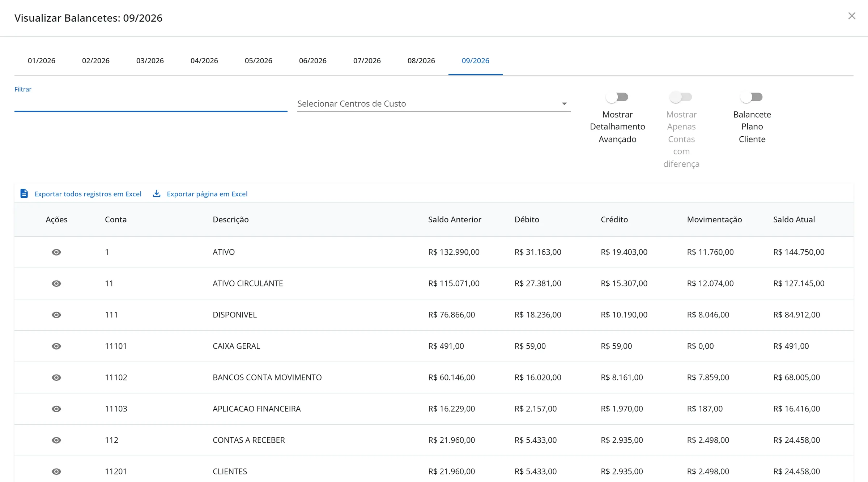Close the Visualizar Balancetes dialog
868x482 pixels.
tap(852, 16)
